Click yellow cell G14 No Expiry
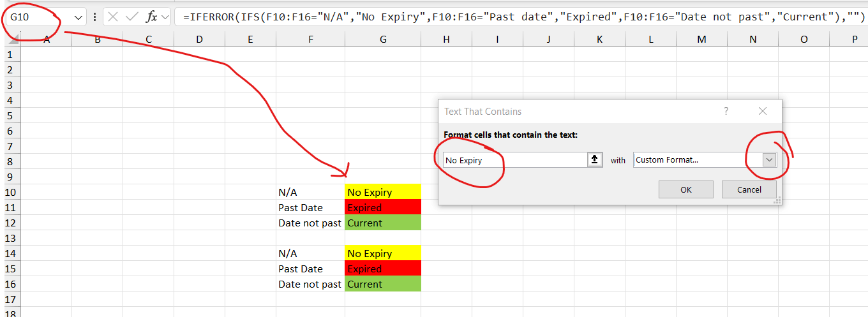 click(x=383, y=253)
